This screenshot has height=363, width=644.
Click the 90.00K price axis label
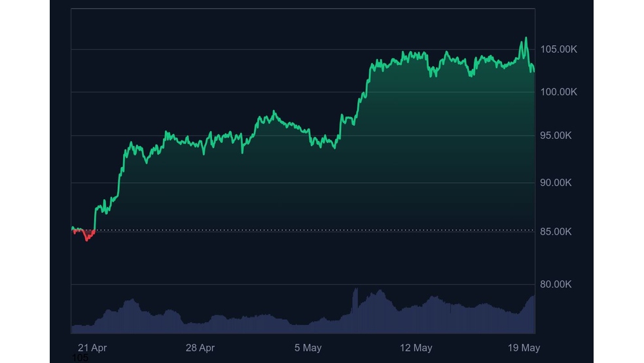(x=556, y=183)
